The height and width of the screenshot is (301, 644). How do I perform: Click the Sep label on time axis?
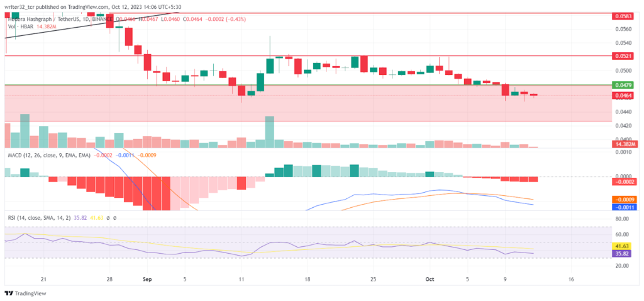tap(147, 279)
